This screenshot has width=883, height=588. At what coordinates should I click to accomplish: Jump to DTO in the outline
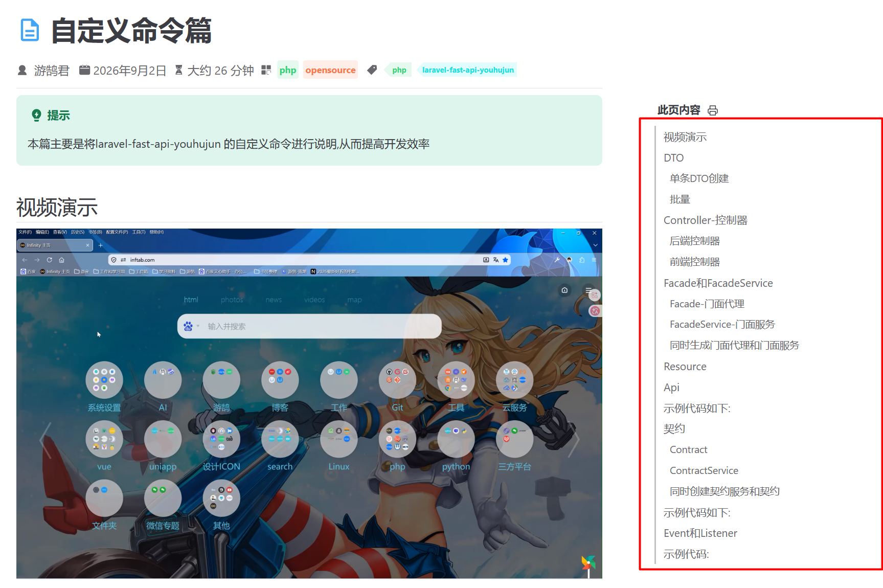(673, 158)
